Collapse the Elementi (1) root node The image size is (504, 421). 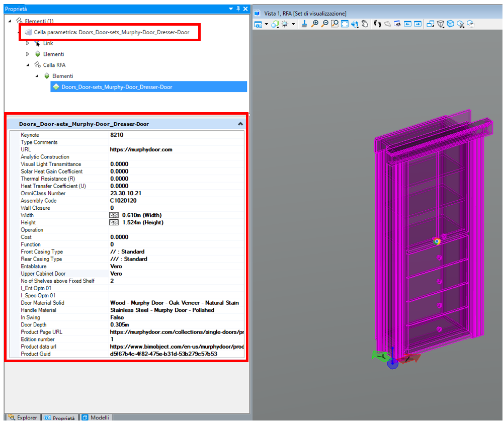10,21
